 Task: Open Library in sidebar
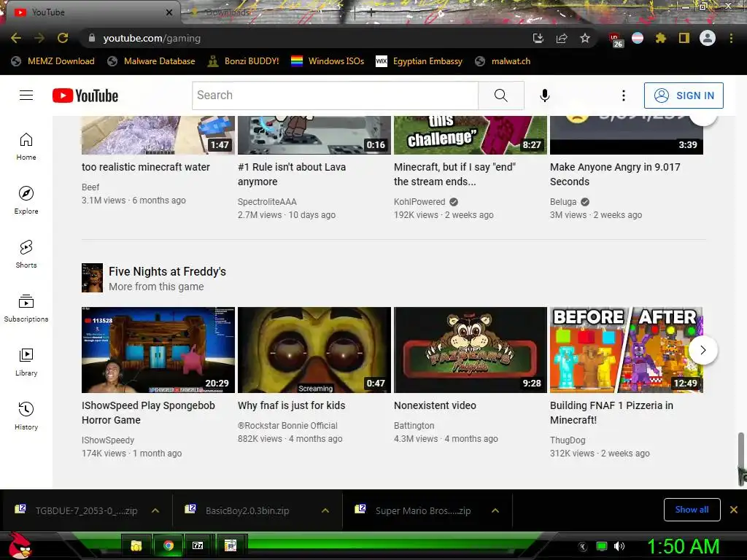click(26, 362)
